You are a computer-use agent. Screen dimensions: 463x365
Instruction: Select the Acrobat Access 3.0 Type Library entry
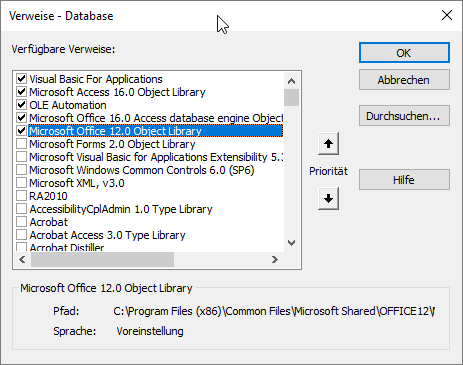[x=107, y=235]
